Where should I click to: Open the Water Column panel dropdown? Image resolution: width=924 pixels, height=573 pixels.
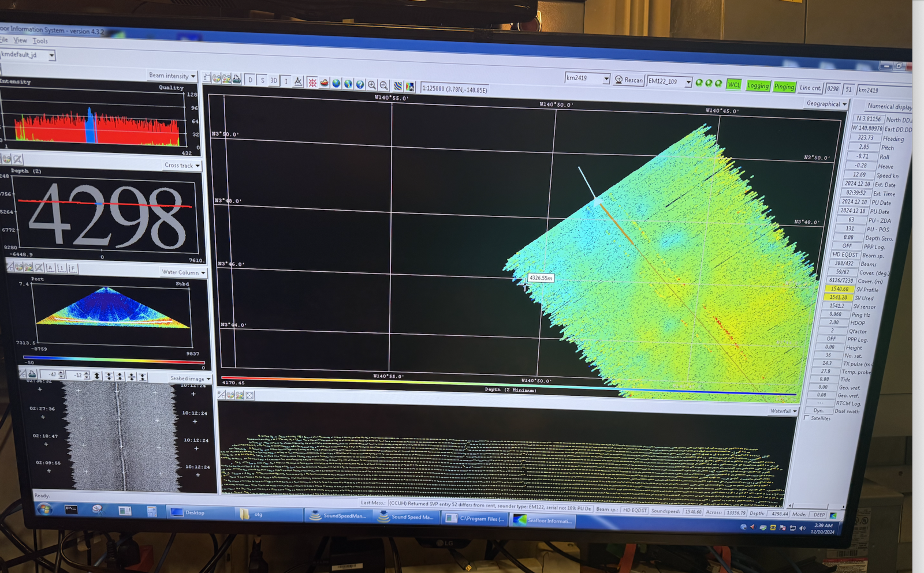tap(184, 272)
